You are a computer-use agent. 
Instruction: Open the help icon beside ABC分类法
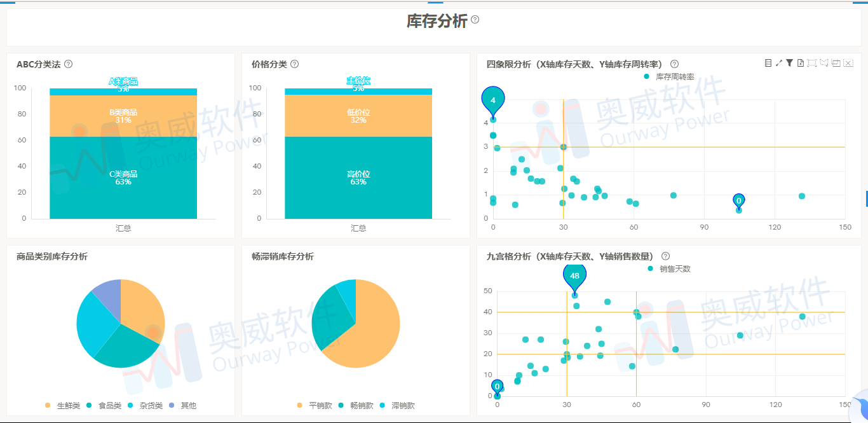pos(69,64)
